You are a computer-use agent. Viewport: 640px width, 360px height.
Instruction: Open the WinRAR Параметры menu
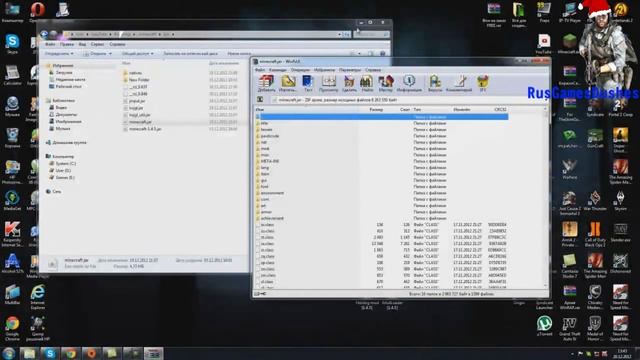click(x=350, y=70)
